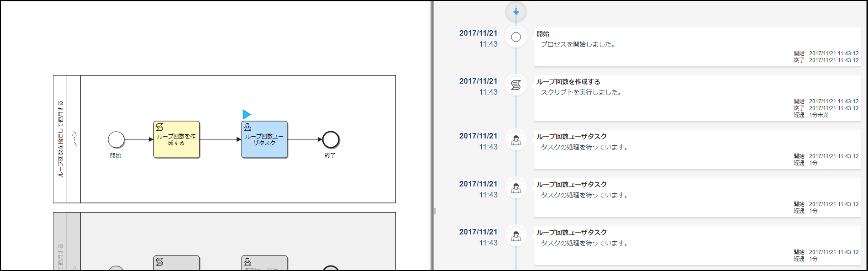Select the ループ回数を作成する script task node
Viewport: 868px width, 271px height.
177,139
